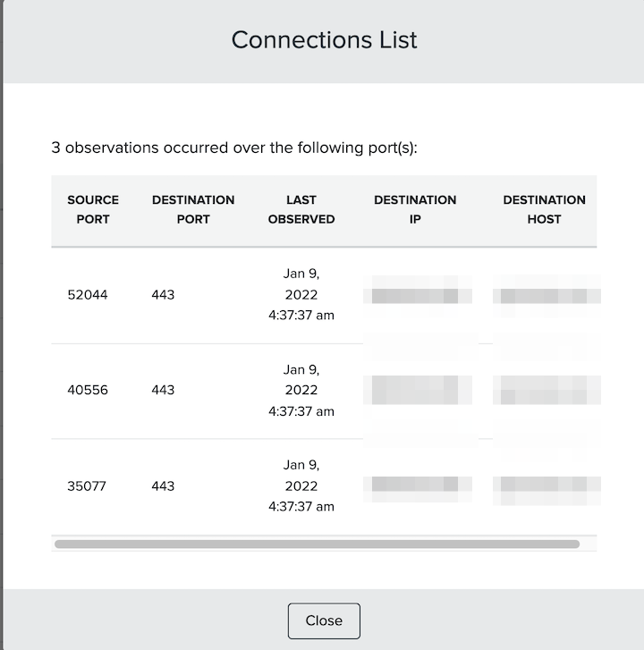
Task: Select source port 52044 cell
Action: [x=88, y=295]
